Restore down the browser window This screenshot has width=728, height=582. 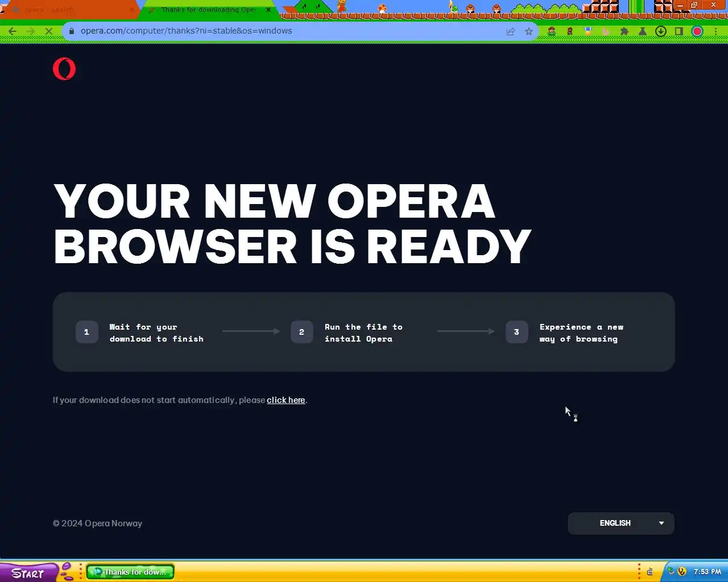pos(694,5)
